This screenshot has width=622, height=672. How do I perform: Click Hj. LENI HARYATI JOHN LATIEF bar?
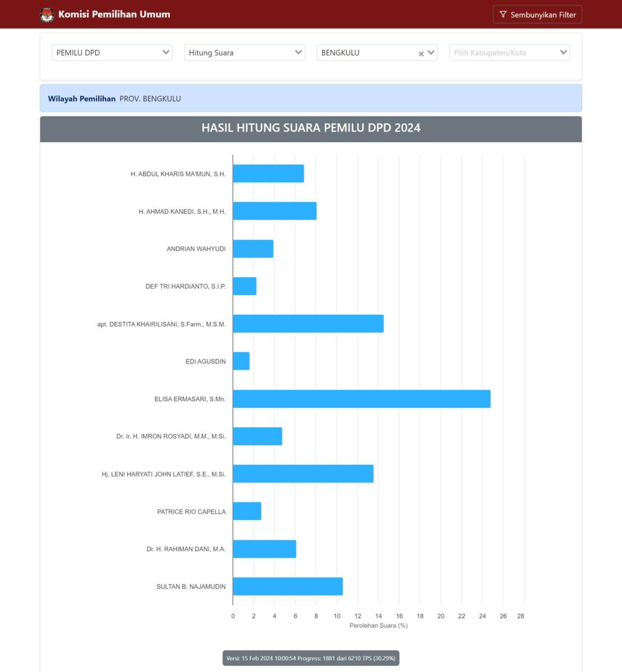303,474
